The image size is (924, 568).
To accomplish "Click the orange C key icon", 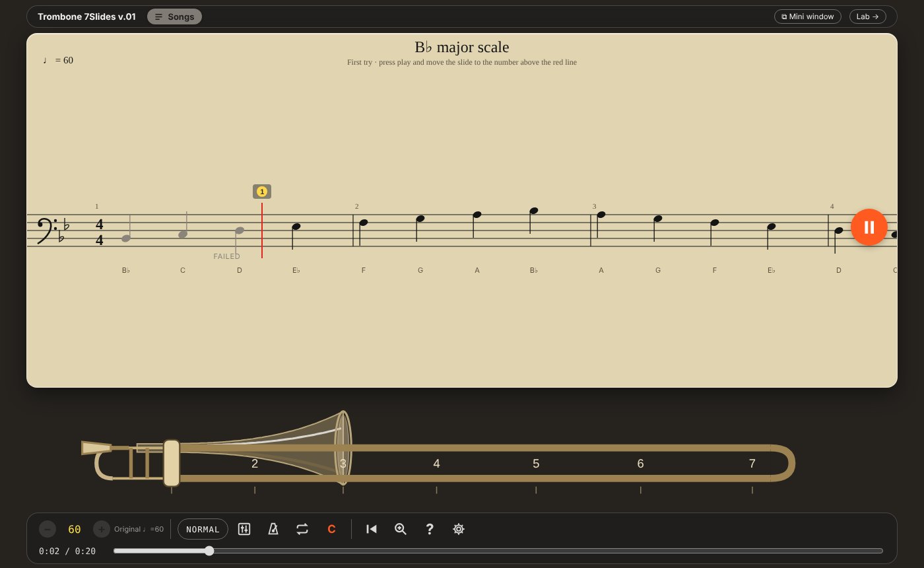I will (331, 529).
